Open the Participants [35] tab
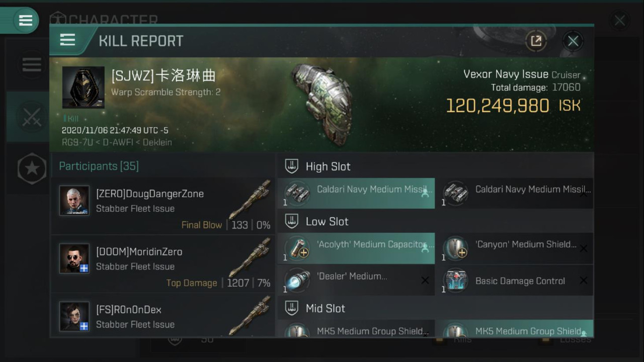 (99, 166)
